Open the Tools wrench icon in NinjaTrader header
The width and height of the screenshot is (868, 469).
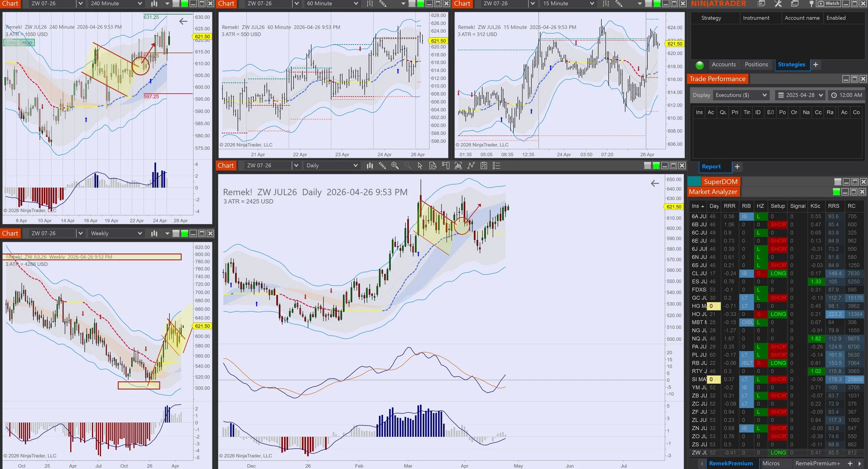pos(778,4)
